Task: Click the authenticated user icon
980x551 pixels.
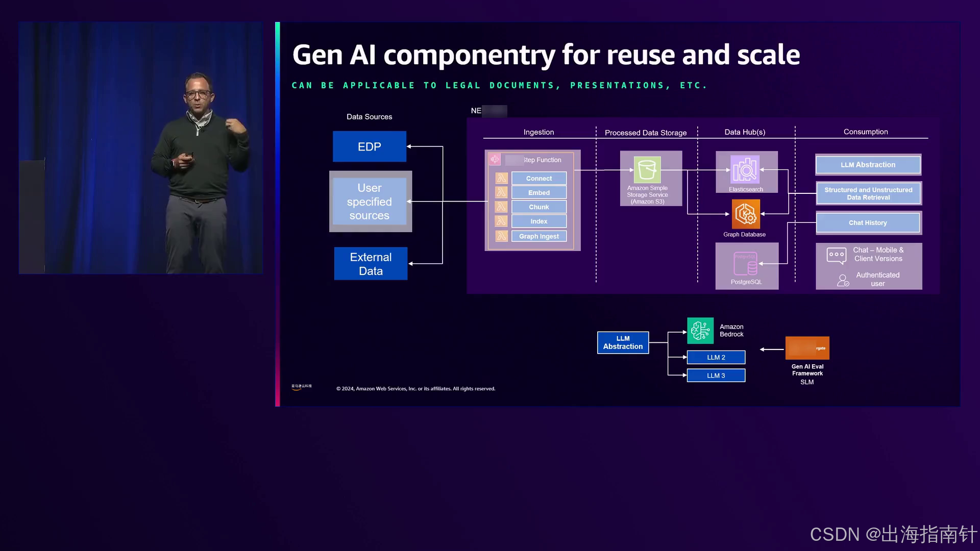Action: click(x=843, y=280)
